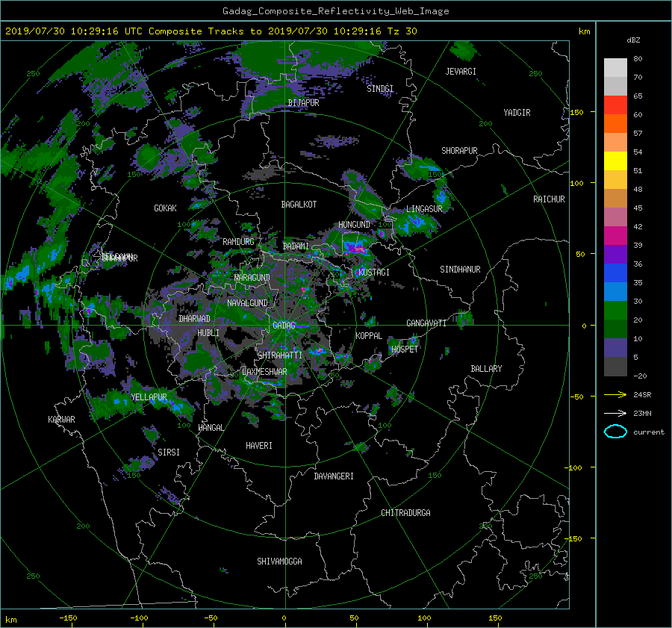The image size is (672, 628).
Task: Select the JEVARGI label
Action: tap(461, 72)
